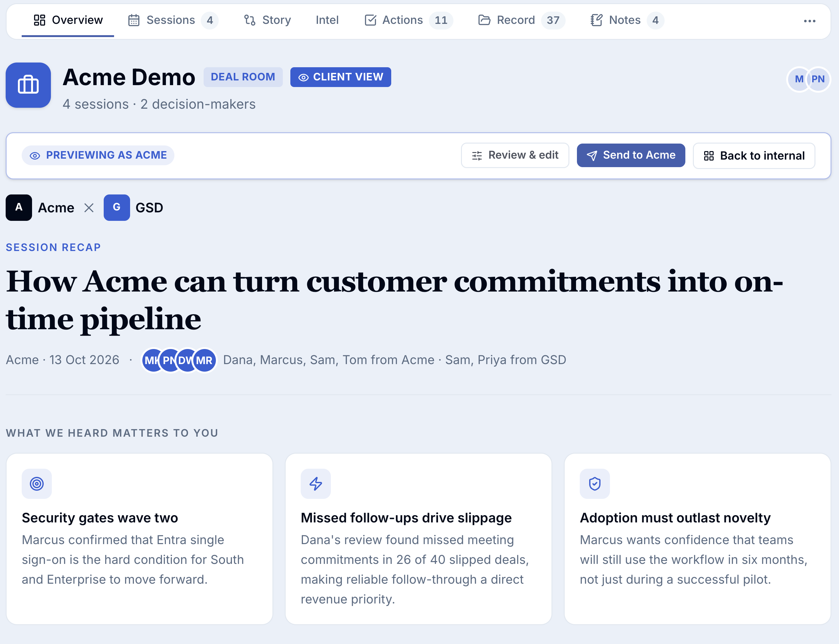Screen dimensions: 839x644
Task: Open the three-dot more options menu
Action: coord(809,21)
